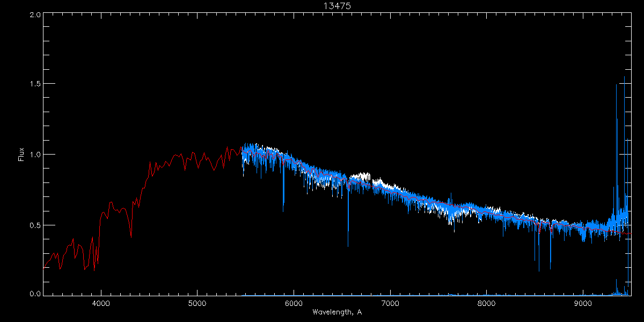The width and height of the screenshot is (644, 322).
Task: Select the 5000 wavelength tick label
Action: (197, 303)
